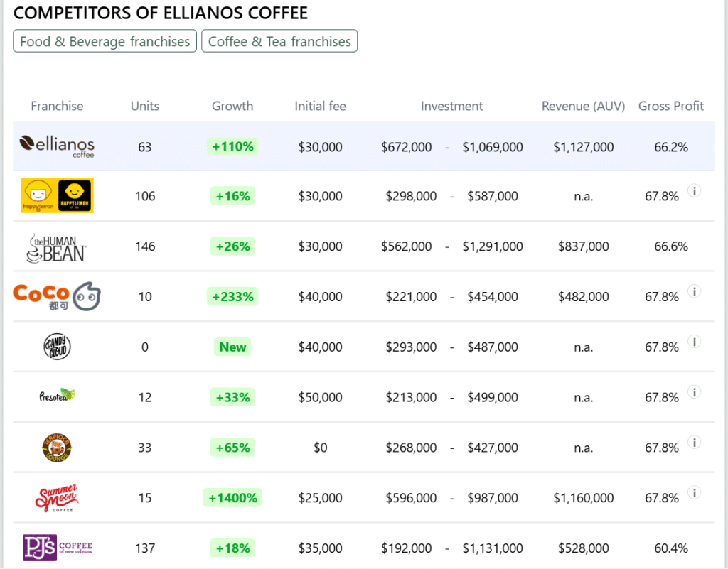The height and width of the screenshot is (569, 728).
Task: Click the Happy Lemon franchise logo
Action: click(x=57, y=195)
